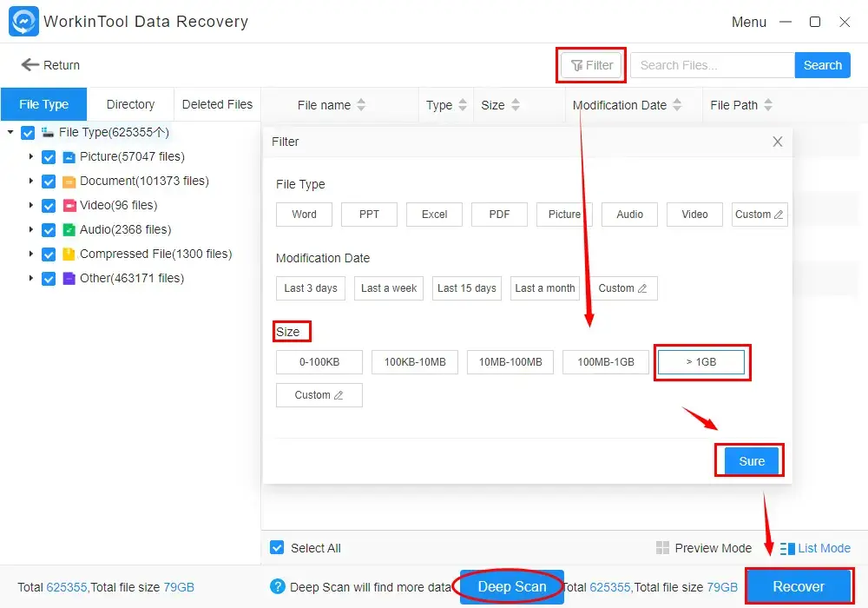Expand the Compressed File tree node
The height and width of the screenshot is (608, 868).
[x=31, y=254]
